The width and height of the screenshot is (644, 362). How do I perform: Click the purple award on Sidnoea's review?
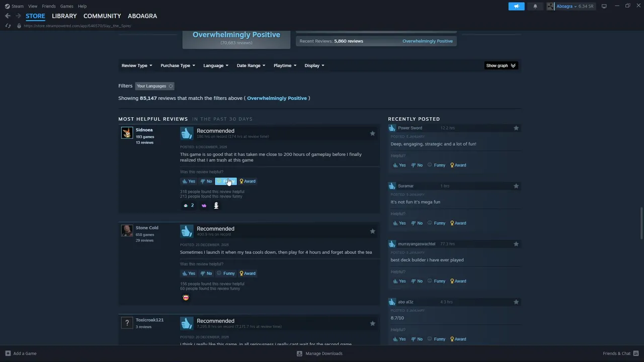coord(204,206)
